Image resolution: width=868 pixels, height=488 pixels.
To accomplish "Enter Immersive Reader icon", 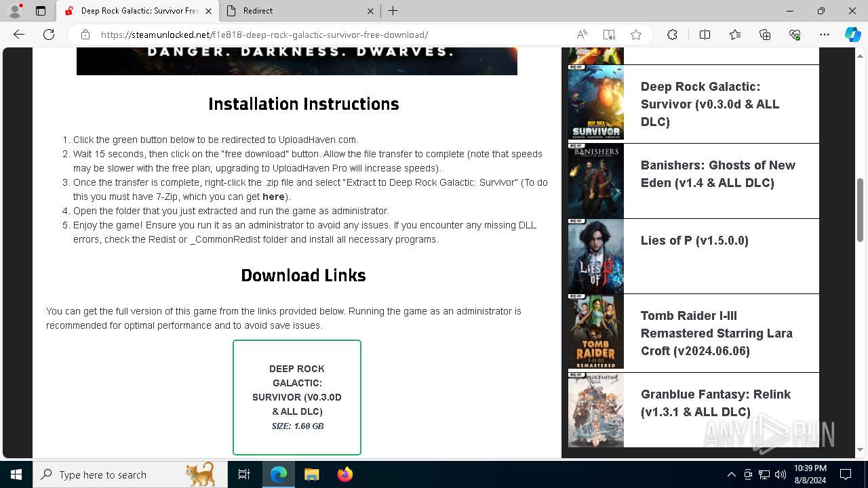I will coord(609,35).
